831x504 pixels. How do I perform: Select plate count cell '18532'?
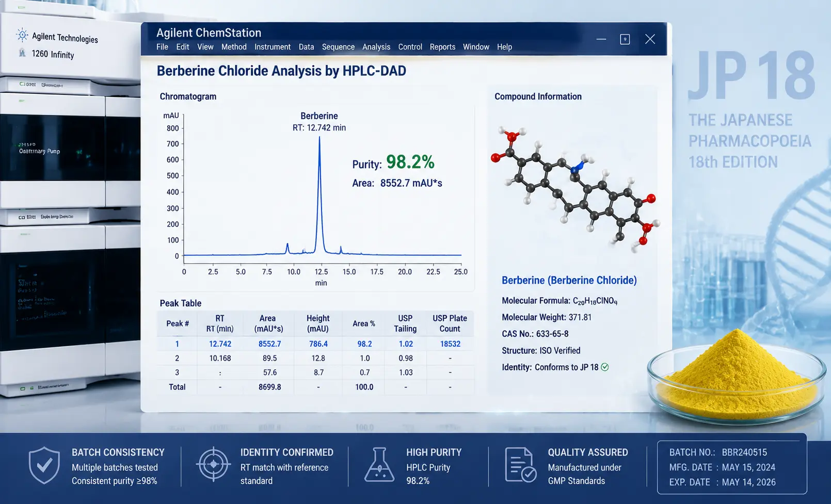coord(450,344)
